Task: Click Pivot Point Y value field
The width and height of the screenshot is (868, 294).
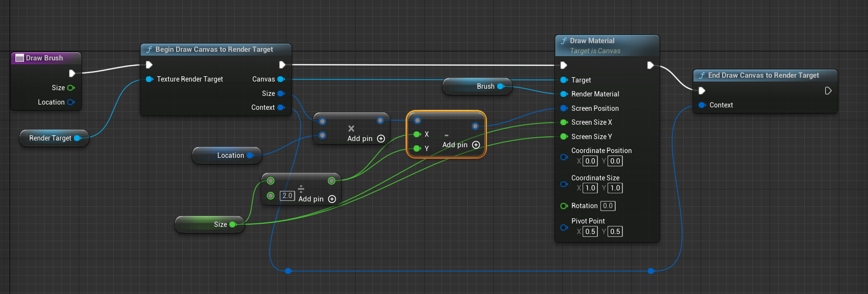Action: (x=615, y=232)
